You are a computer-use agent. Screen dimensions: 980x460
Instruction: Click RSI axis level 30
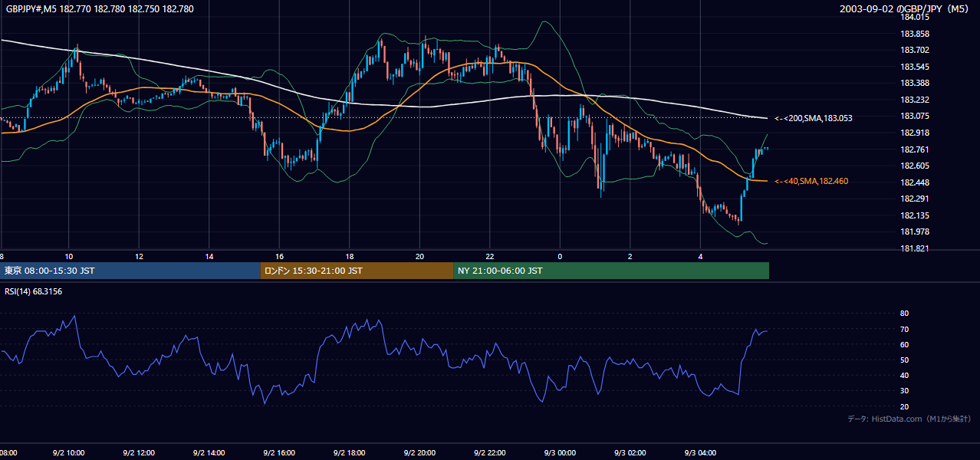[x=904, y=391]
